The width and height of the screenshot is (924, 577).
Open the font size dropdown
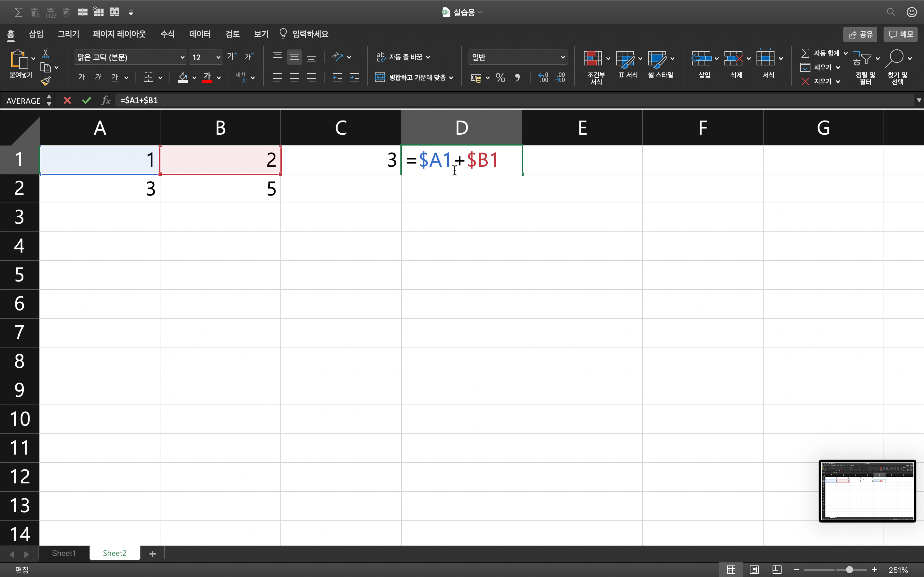218,57
